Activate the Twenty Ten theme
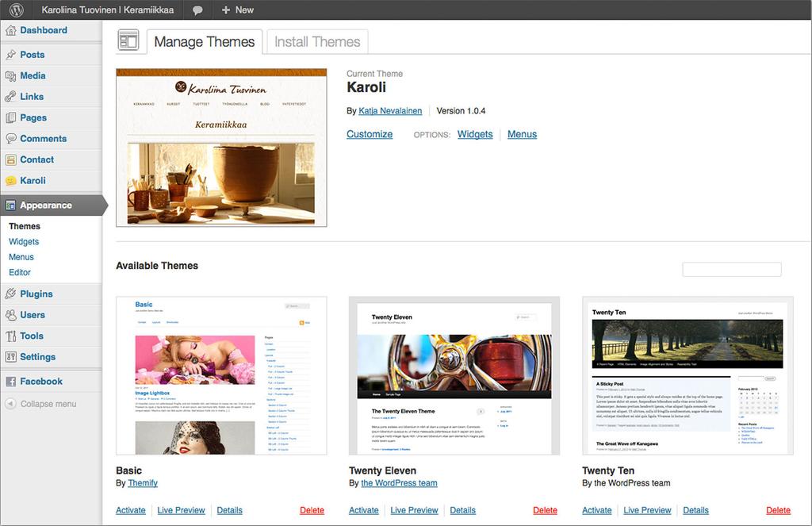812x526 pixels. click(x=596, y=510)
